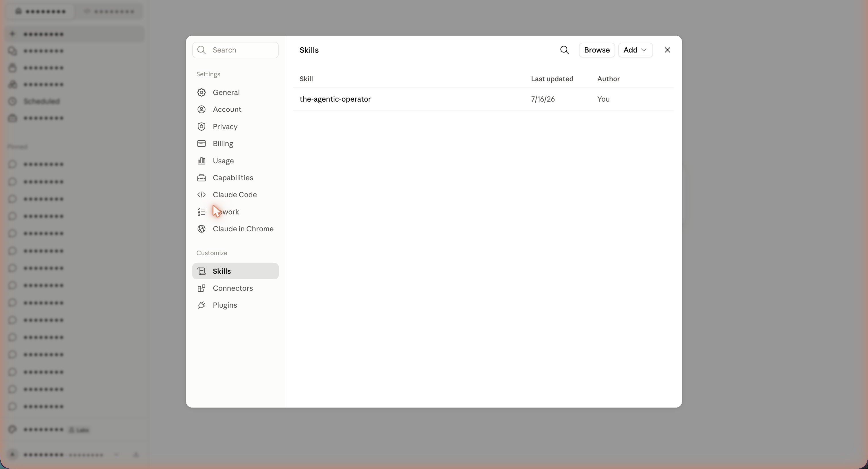The height and width of the screenshot is (469, 868).
Task: Switch to Billing section
Action: coord(235,144)
